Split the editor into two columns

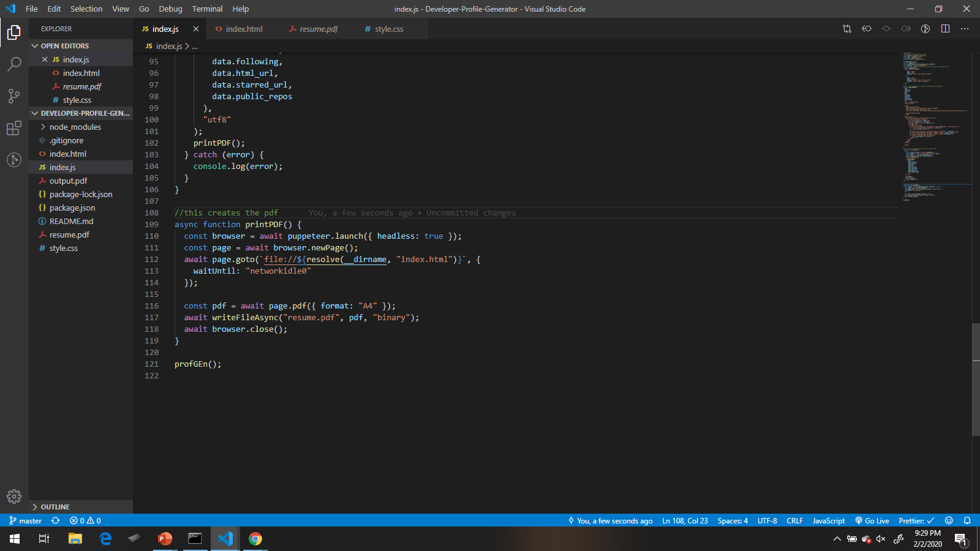[945, 29]
